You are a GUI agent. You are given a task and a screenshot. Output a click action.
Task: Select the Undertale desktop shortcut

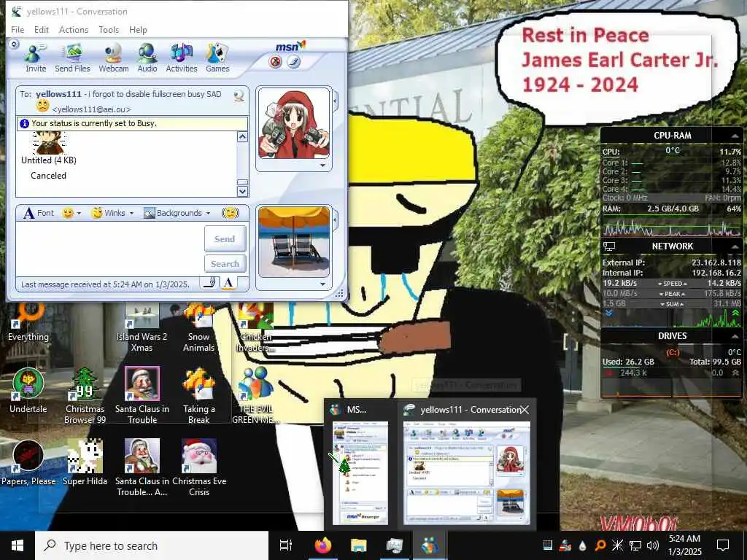28,391
